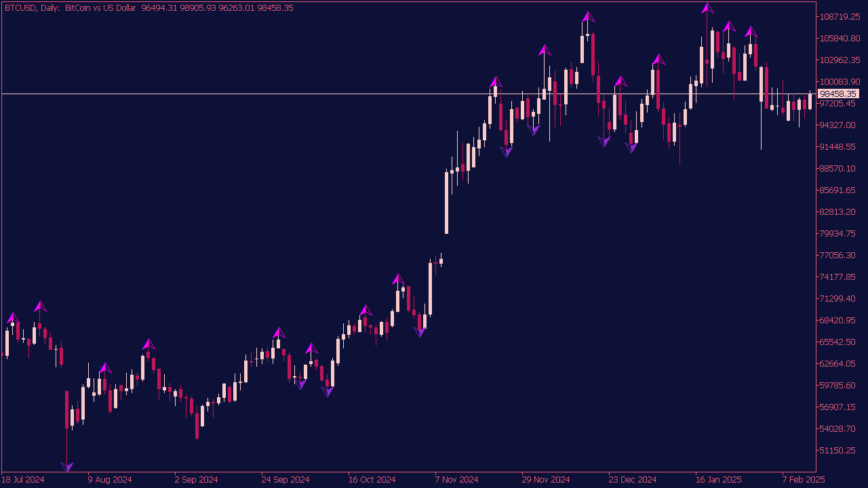Viewport: 868px width, 488px height.
Task: Click the "29 Nov 2024" date label
Action: [546, 479]
